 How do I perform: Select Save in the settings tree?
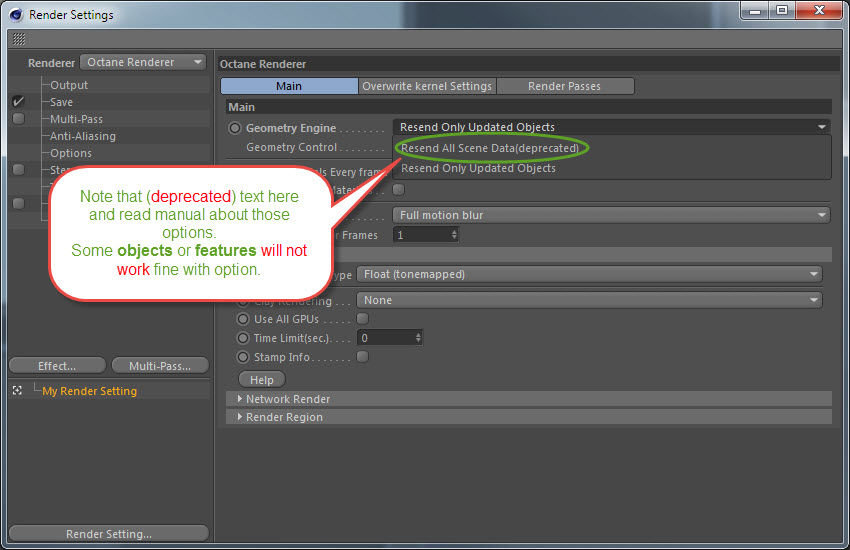click(x=61, y=102)
